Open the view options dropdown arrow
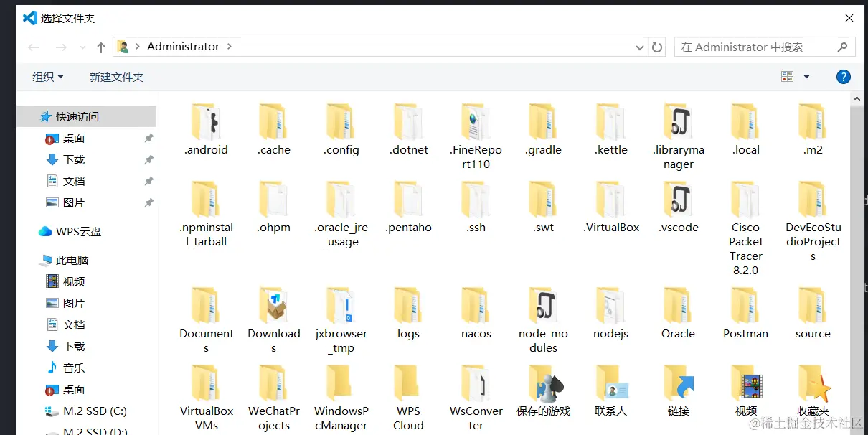This screenshot has width=868, height=435. click(806, 76)
